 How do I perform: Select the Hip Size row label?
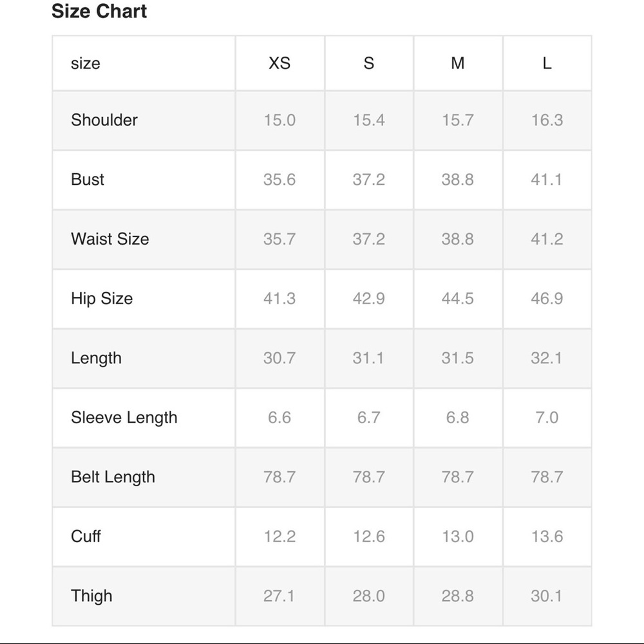point(102,298)
